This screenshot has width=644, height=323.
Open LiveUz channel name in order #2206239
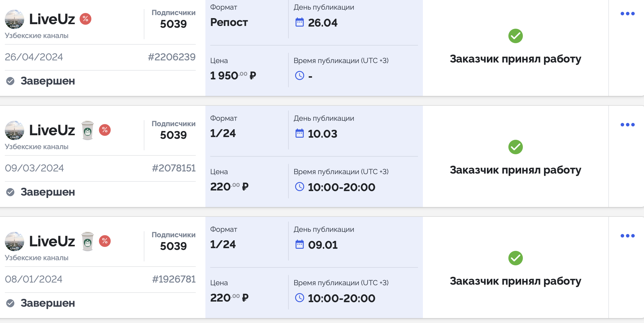[52, 19]
